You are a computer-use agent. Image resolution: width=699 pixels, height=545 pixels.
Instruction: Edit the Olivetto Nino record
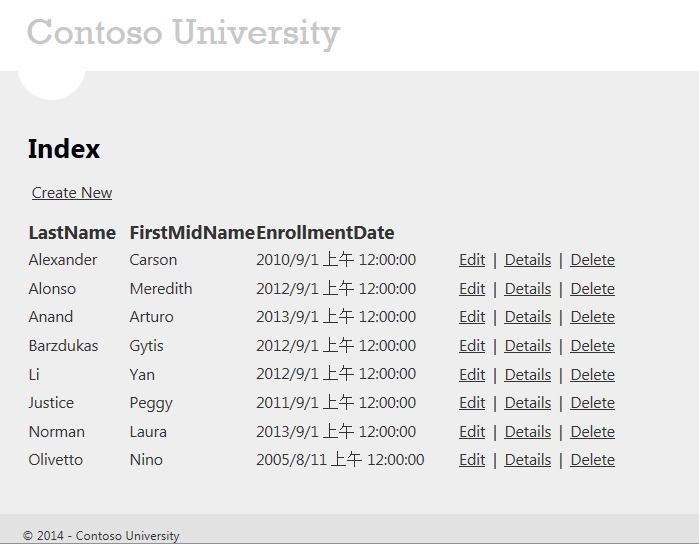(472, 460)
